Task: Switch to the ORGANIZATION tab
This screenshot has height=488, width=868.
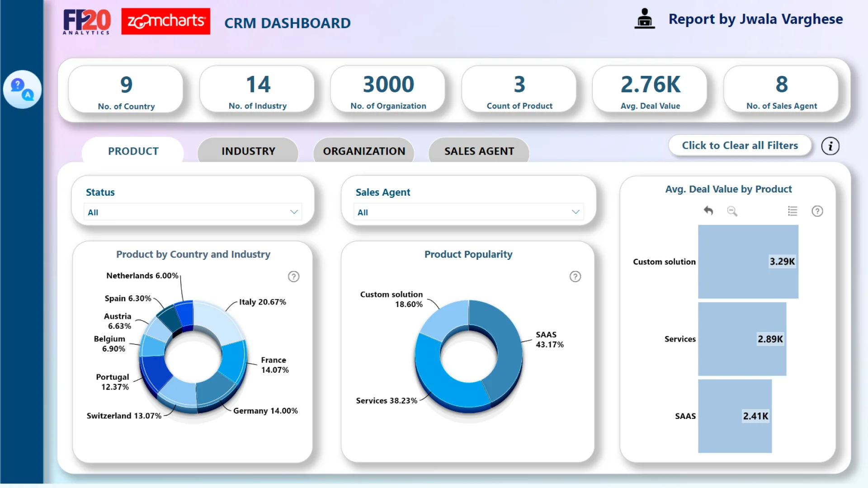Action: click(364, 151)
